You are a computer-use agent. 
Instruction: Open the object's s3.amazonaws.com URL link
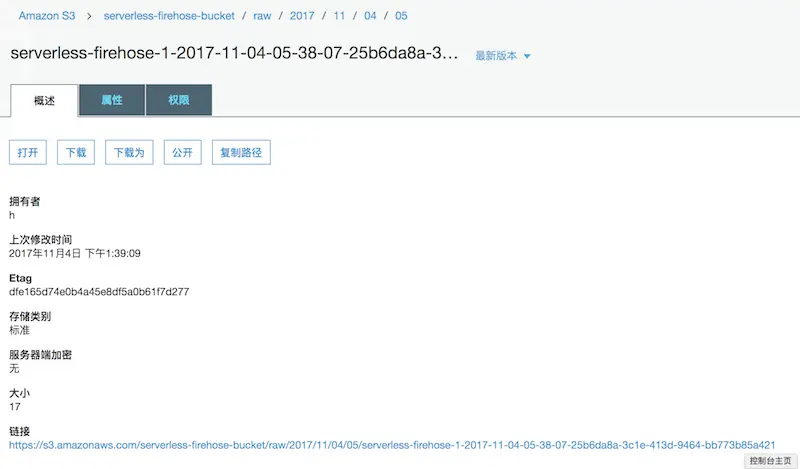coord(392,445)
